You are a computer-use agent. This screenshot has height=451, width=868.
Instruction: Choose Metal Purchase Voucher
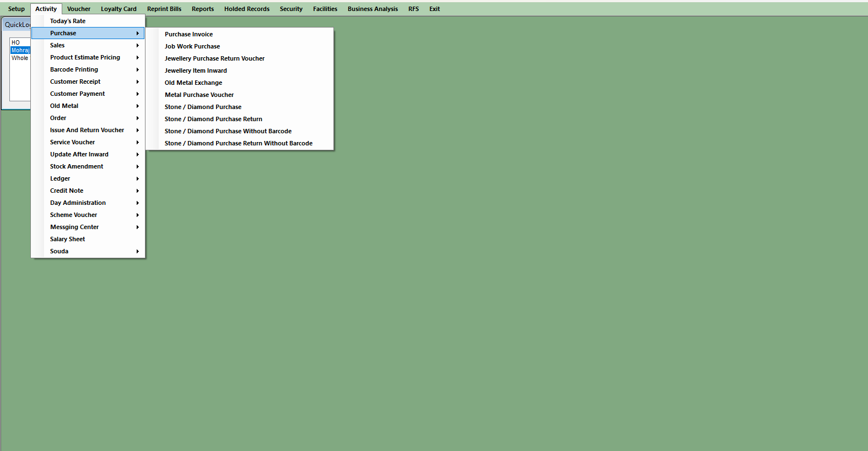[x=240, y=95]
